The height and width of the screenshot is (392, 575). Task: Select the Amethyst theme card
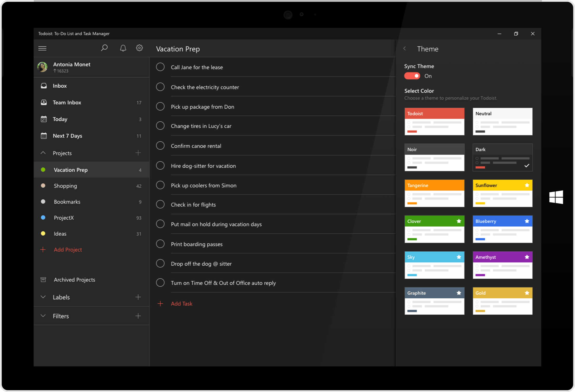[x=502, y=265]
